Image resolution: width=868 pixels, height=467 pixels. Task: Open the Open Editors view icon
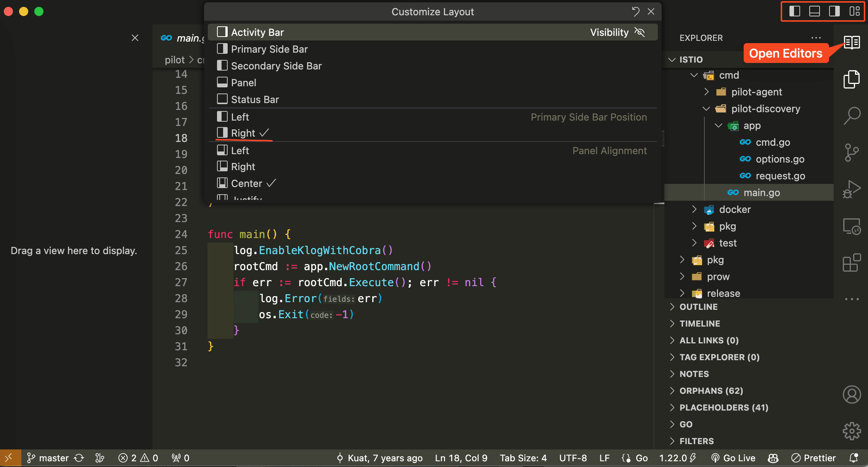(x=852, y=42)
